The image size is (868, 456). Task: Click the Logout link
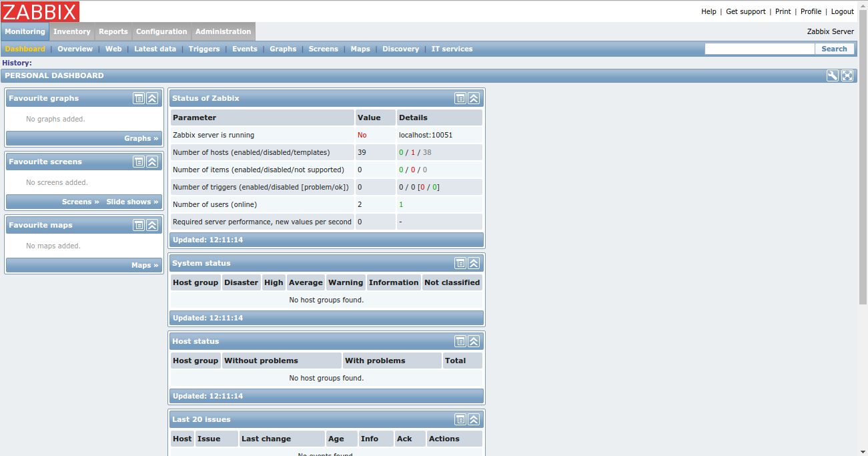(x=843, y=11)
